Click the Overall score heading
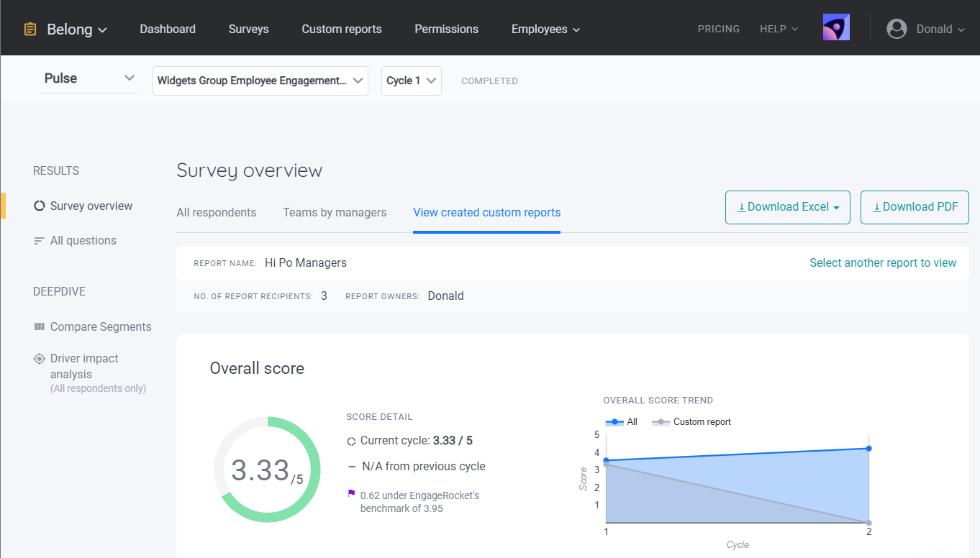This screenshot has width=980, height=558. point(257,368)
